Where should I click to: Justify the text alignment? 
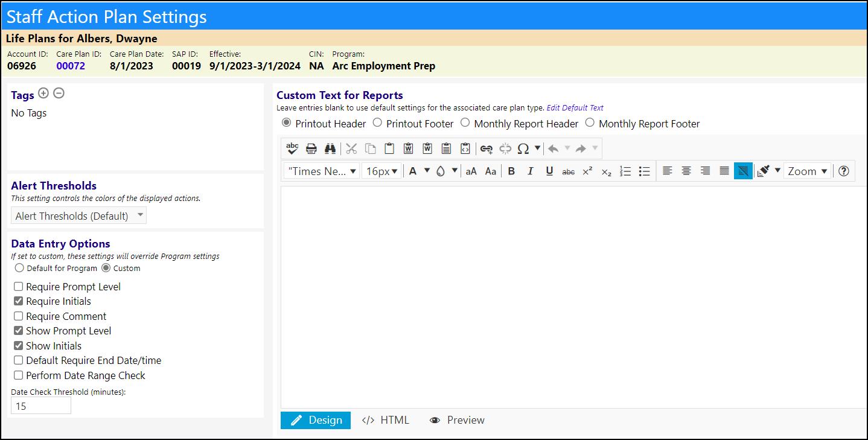[724, 171]
